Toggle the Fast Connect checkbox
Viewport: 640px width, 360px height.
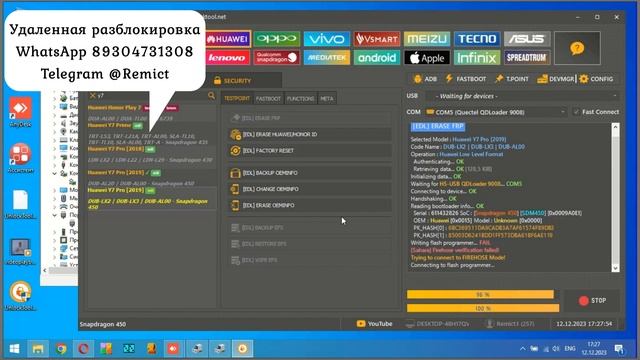pos(576,112)
